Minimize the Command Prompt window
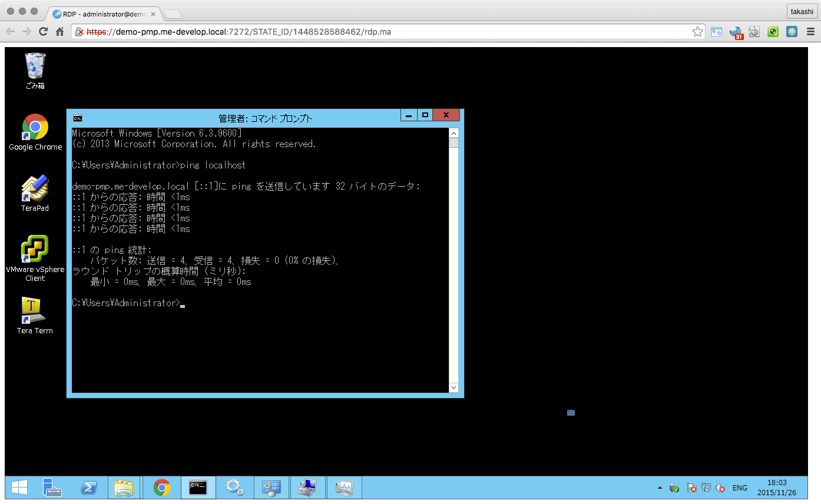This screenshot has width=821, height=504. pos(409,115)
